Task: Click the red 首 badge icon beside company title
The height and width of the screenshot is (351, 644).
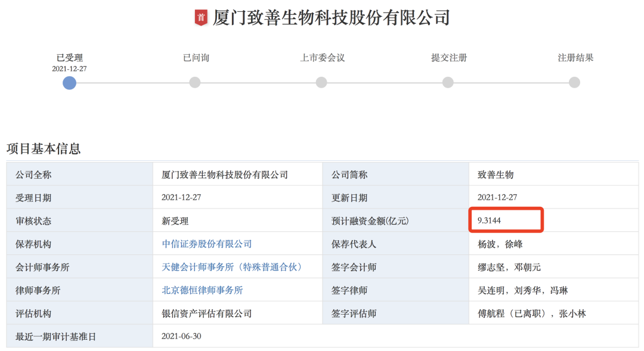Action: (x=201, y=18)
